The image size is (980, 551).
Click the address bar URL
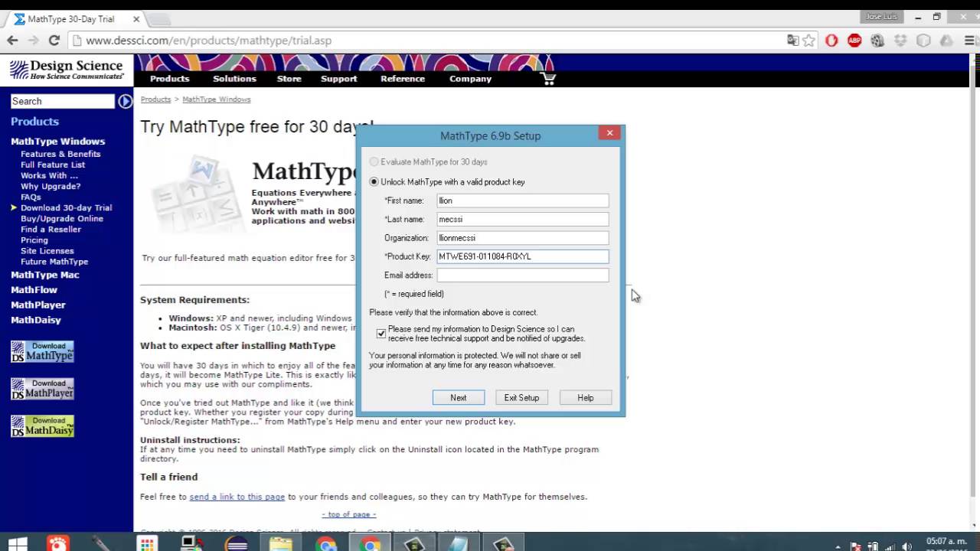(208, 41)
